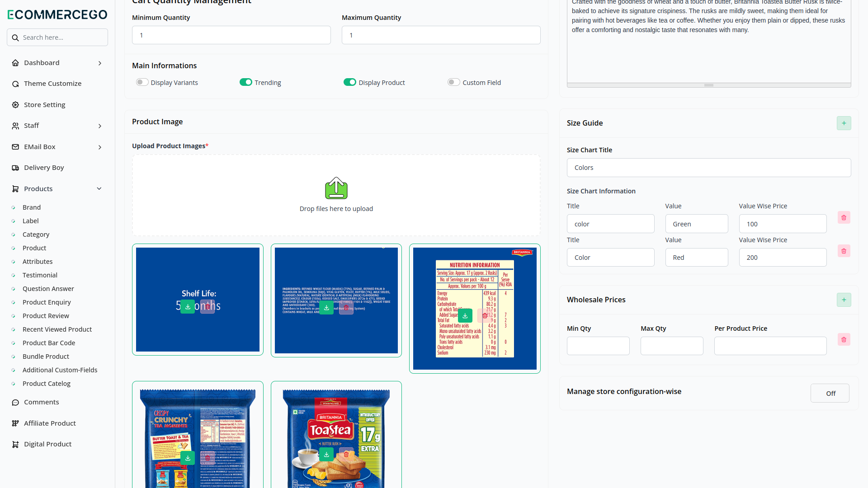
Task: Open the Question Answer link
Action: [x=48, y=289]
